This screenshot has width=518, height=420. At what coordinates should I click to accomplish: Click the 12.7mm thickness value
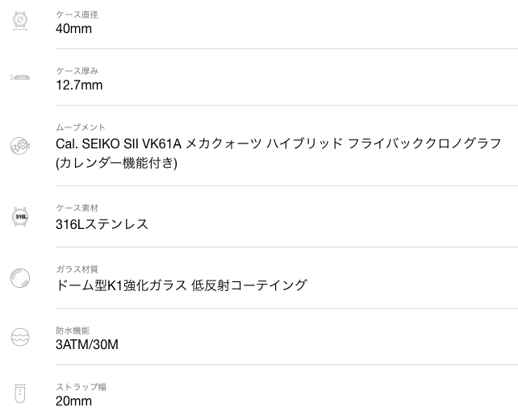point(79,85)
